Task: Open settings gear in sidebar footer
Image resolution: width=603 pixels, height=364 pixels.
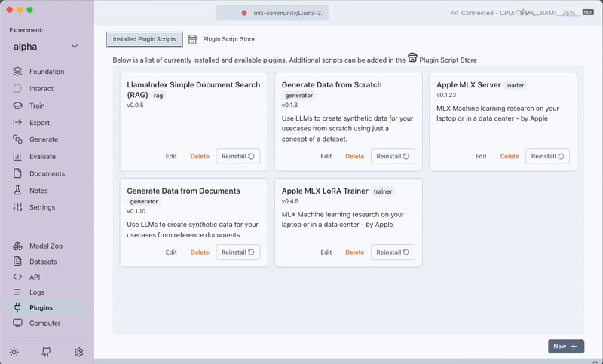Action: pos(78,352)
